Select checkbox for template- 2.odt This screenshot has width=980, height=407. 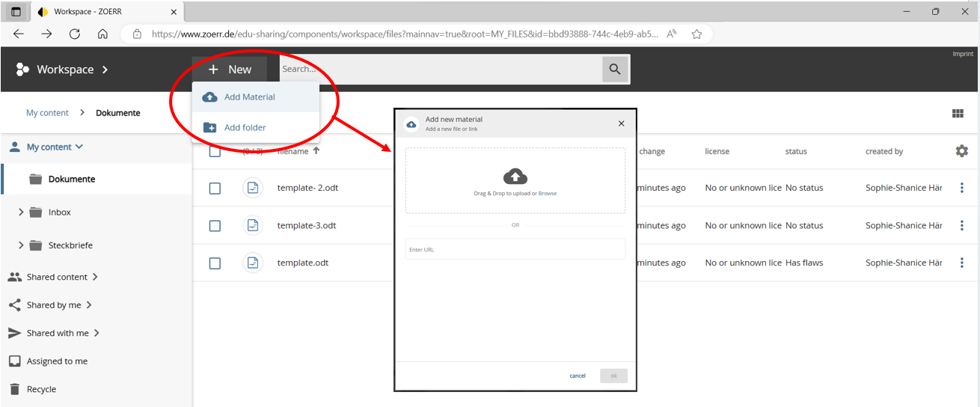215,189
